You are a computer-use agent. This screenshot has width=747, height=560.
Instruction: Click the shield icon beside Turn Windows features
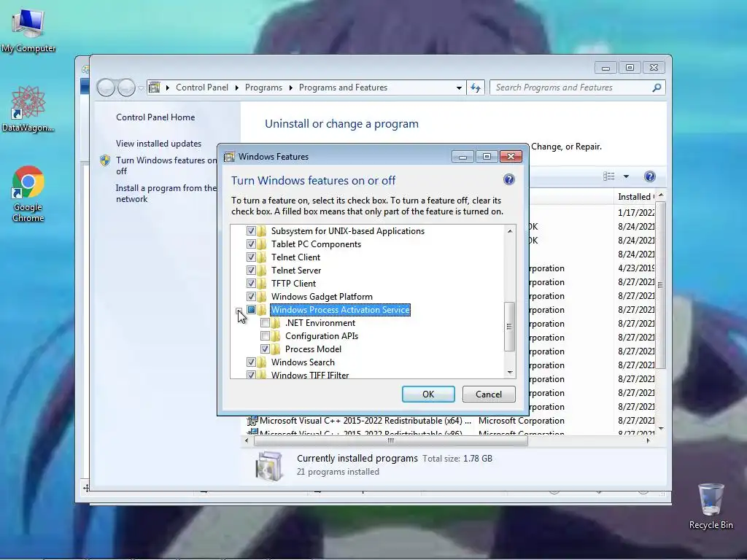coord(105,160)
